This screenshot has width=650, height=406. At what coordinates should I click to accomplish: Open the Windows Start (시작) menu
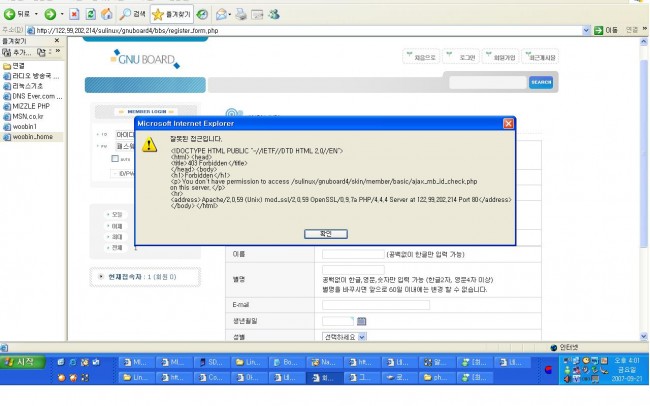[24, 360]
